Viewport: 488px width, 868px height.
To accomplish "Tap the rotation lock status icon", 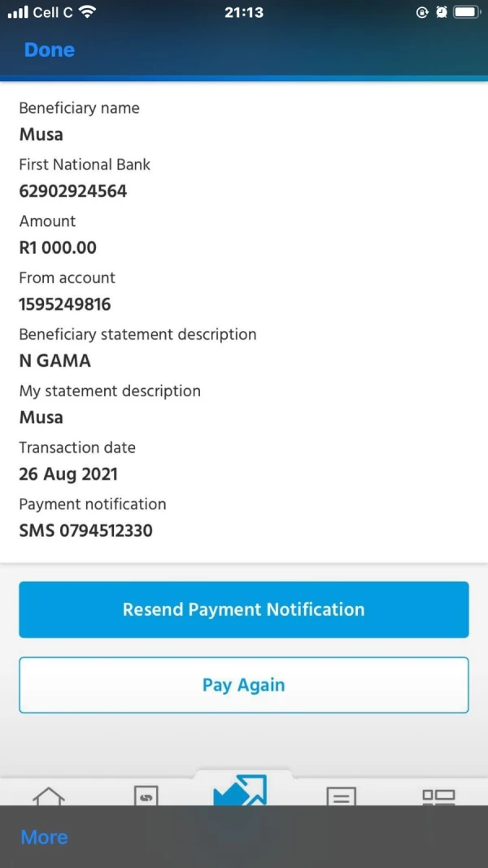I will 421,12.
